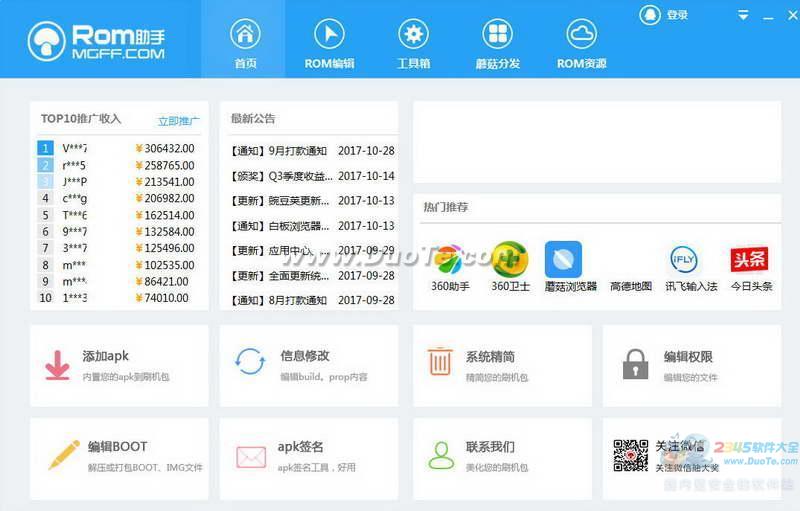Open the apk签名 envelope tile
The width and height of the screenshot is (800, 511).
pos(309,458)
